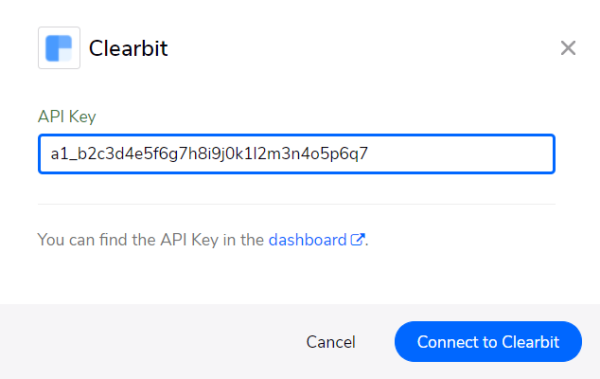Click the "You can find the API Key" help text
The width and height of the screenshot is (600, 379).
point(150,240)
